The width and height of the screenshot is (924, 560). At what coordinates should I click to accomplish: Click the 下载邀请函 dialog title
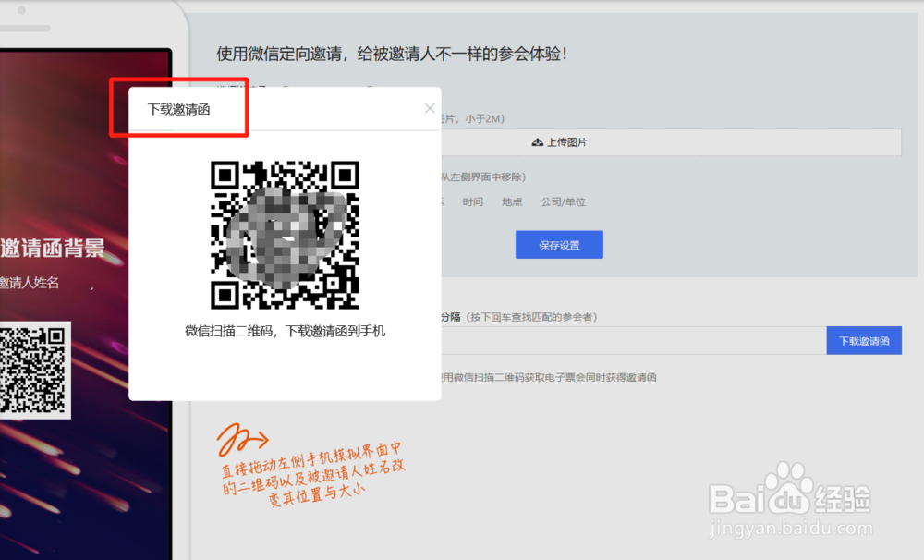point(178,110)
